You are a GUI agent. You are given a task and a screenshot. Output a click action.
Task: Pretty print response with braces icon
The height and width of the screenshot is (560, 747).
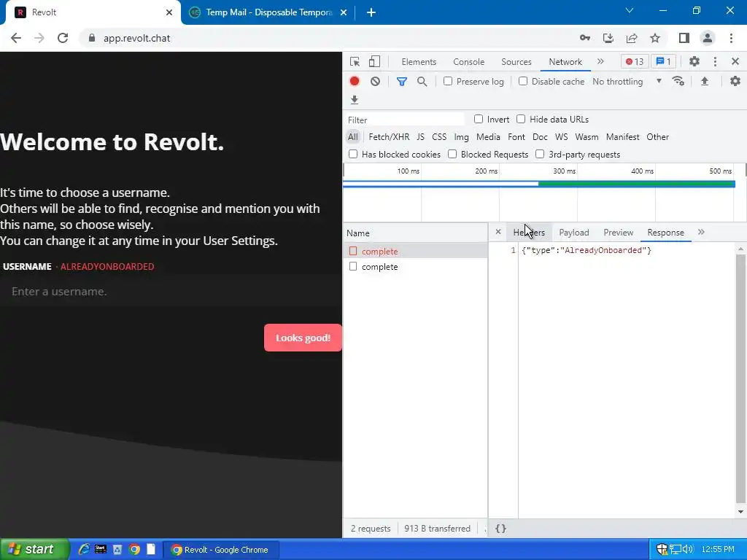tap(500, 528)
